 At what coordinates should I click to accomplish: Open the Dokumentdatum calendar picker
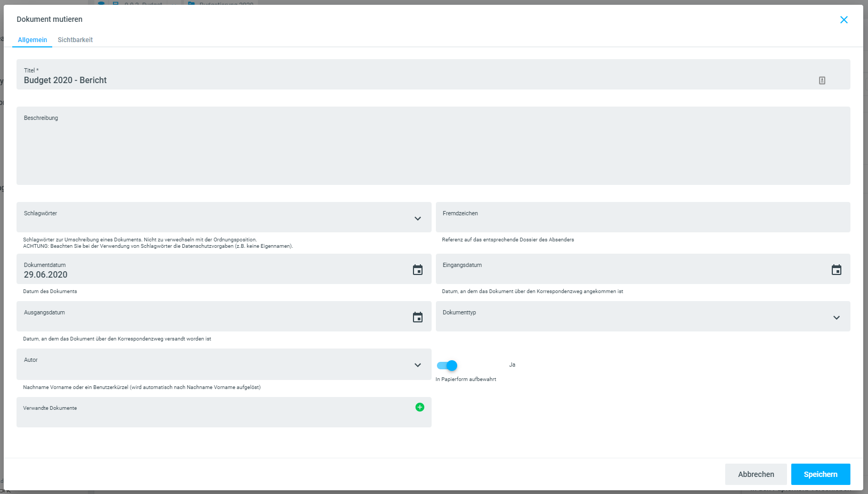click(418, 270)
